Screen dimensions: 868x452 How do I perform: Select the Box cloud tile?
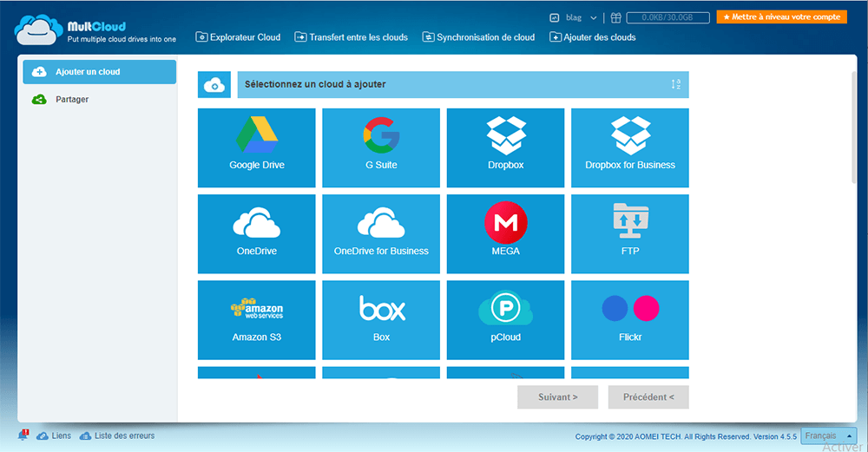(x=381, y=320)
